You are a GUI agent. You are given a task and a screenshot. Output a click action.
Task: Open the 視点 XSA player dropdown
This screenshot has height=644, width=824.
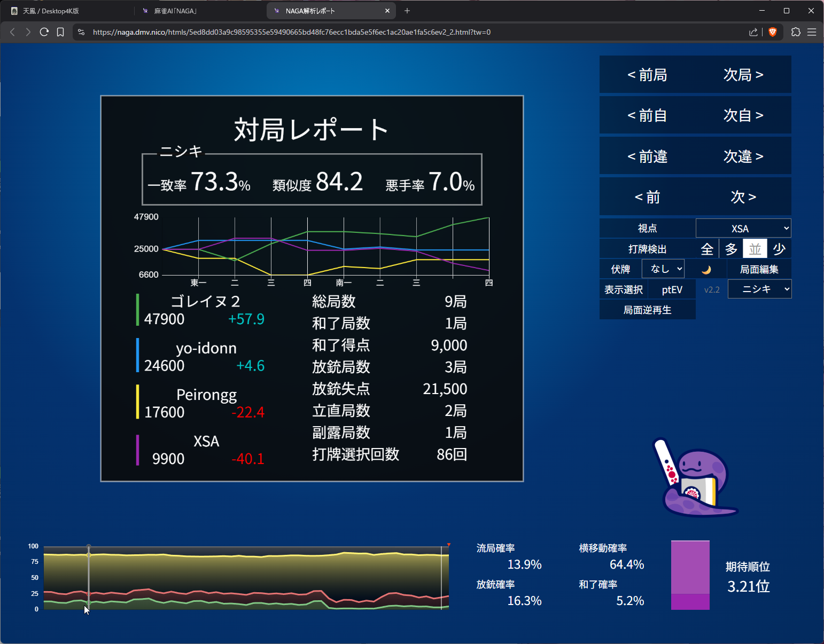click(x=743, y=229)
